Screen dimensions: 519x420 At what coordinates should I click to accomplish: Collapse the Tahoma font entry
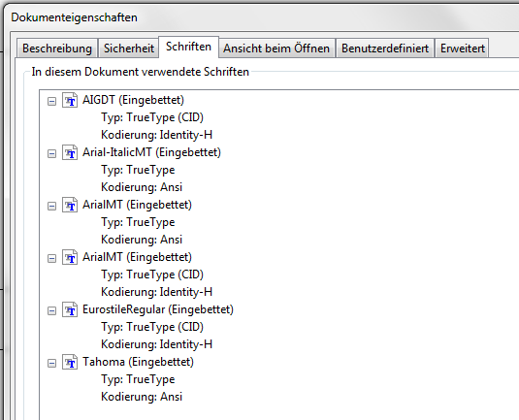52,363
